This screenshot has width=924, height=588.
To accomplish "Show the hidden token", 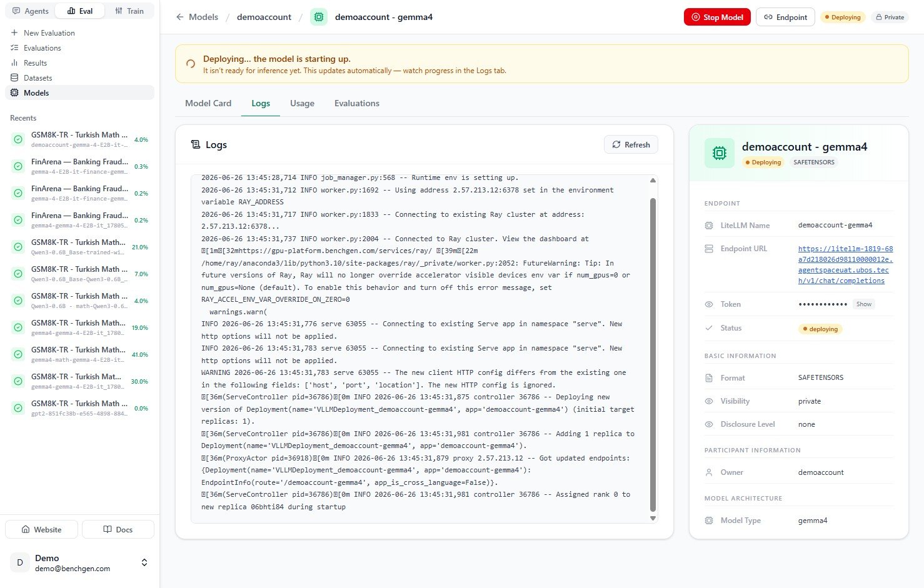I will [x=864, y=304].
